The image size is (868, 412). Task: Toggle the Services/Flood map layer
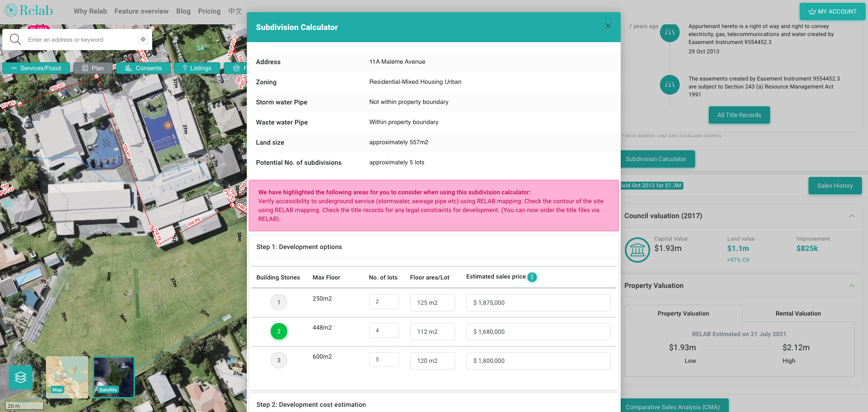pyautogui.click(x=36, y=68)
